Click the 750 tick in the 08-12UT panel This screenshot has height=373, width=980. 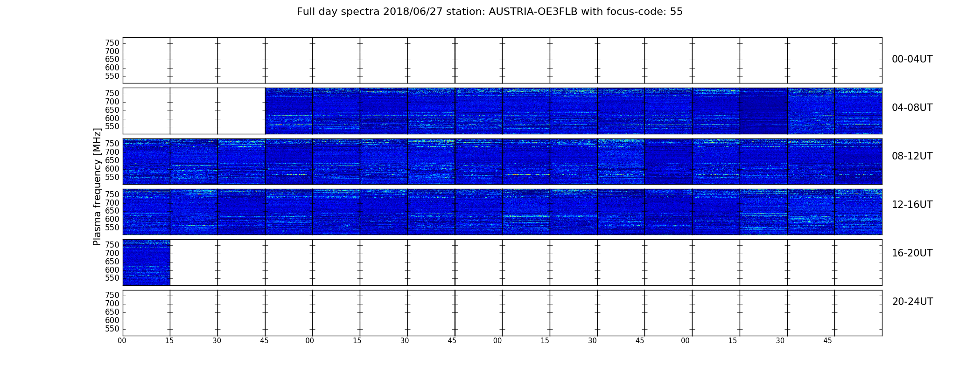(x=112, y=144)
